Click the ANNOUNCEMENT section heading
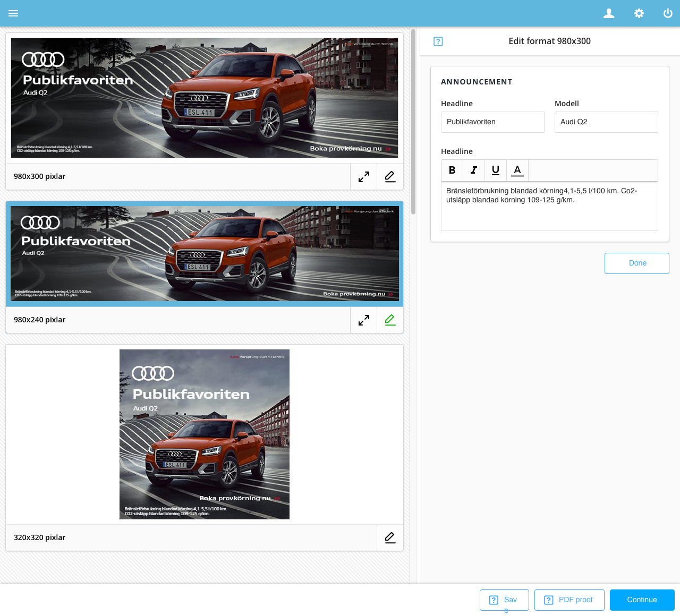 [477, 82]
